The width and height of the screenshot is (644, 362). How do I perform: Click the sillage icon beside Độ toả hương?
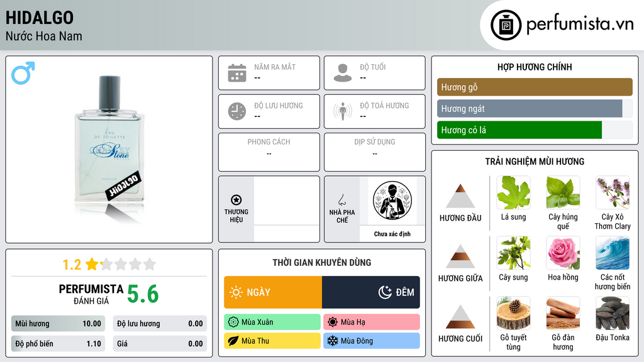point(343,111)
